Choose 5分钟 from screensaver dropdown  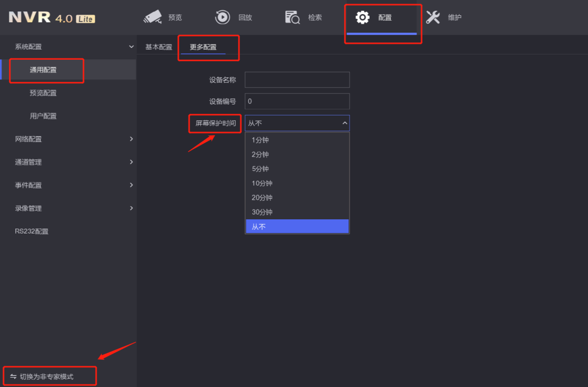click(260, 169)
